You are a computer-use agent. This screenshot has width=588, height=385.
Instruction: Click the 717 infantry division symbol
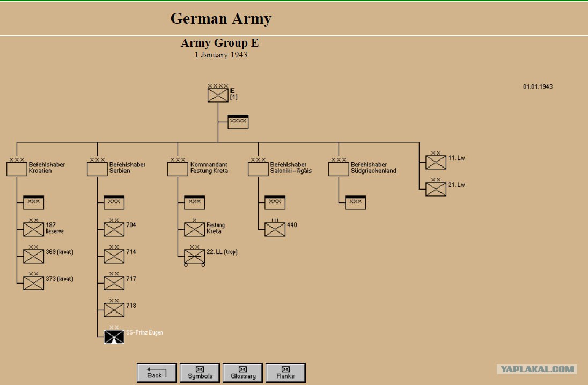pos(114,283)
